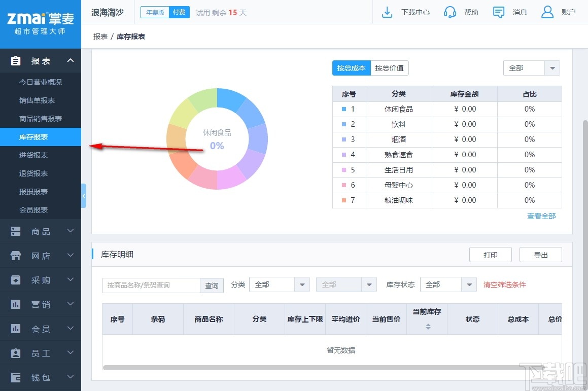The height and width of the screenshot is (391, 588).
Task: Click the message chat icon
Action: tap(498, 12)
